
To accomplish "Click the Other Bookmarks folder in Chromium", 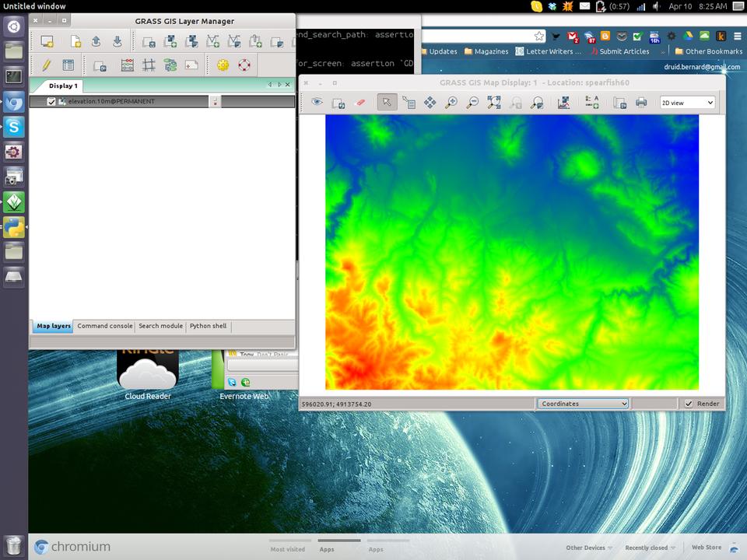I will coord(708,51).
